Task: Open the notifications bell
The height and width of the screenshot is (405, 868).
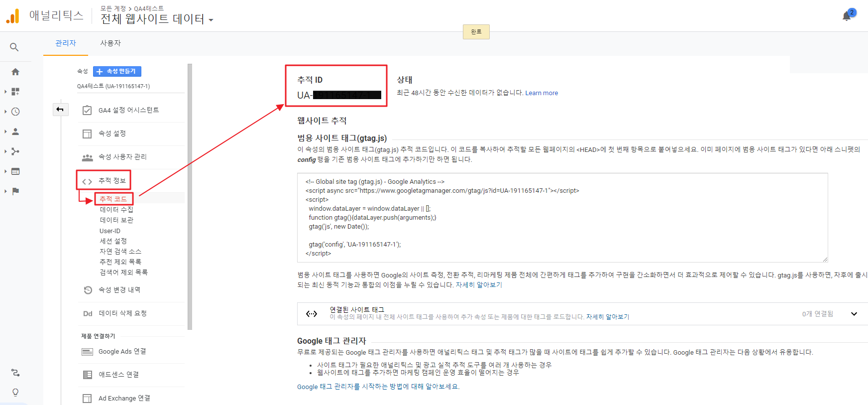Action: point(847,16)
